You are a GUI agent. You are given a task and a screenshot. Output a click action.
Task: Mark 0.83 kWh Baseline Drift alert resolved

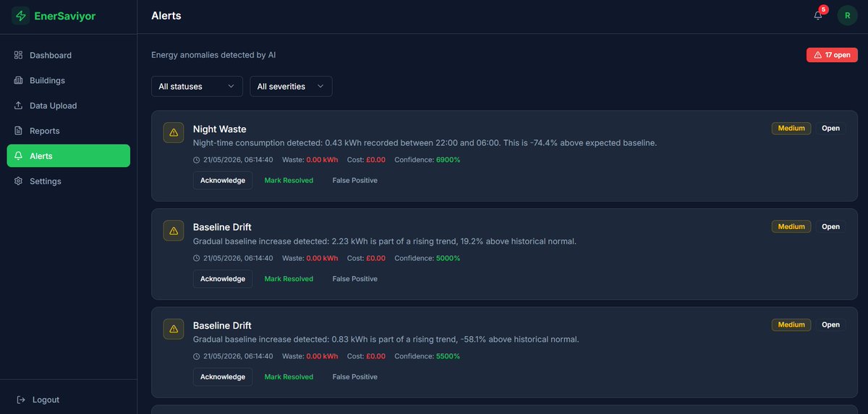click(x=289, y=376)
